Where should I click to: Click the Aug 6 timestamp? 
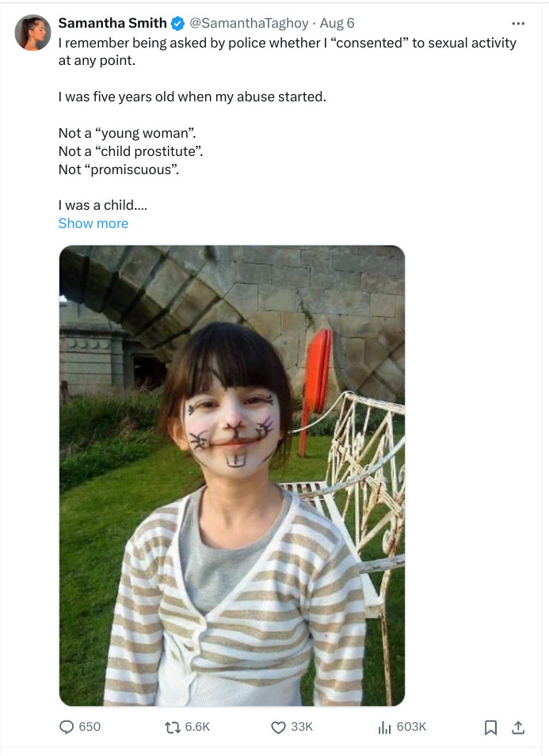point(337,23)
